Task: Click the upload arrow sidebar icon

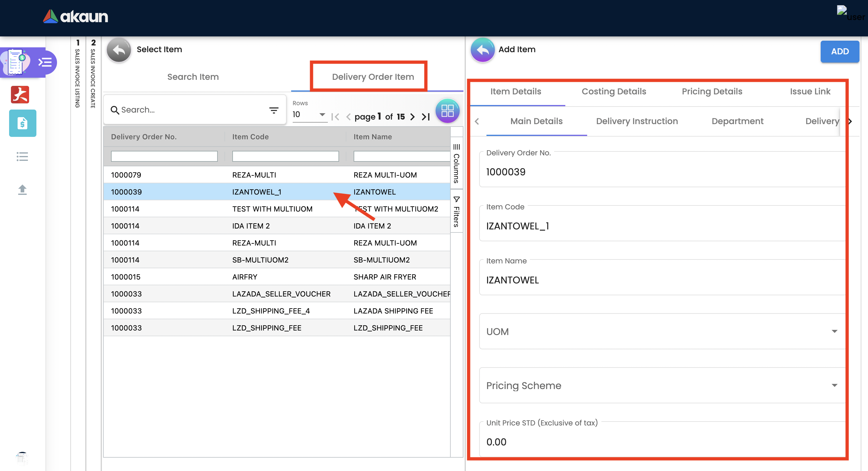Action: [x=22, y=189]
